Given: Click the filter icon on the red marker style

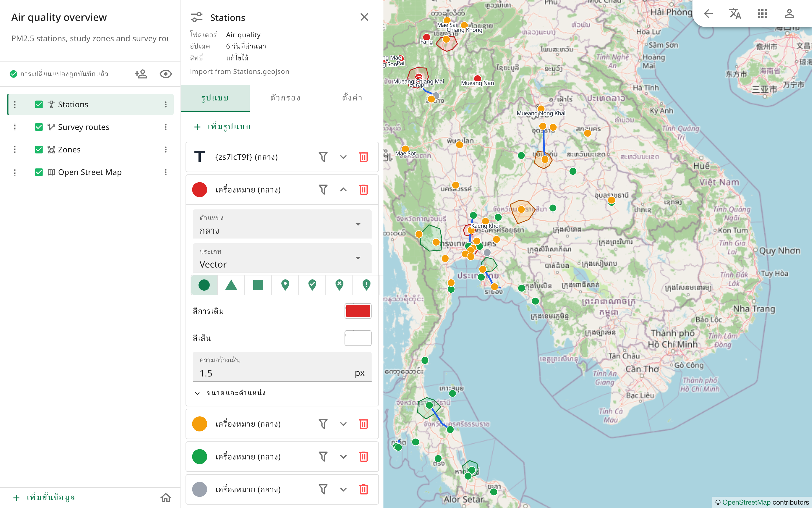Looking at the screenshot, I should (x=323, y=190).
